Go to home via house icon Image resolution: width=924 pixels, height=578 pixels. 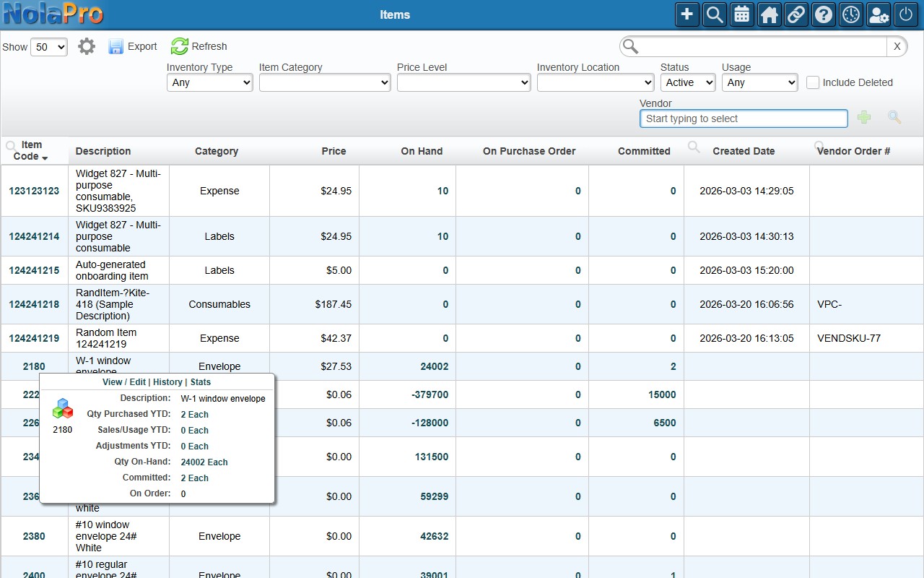pos(769,14)
